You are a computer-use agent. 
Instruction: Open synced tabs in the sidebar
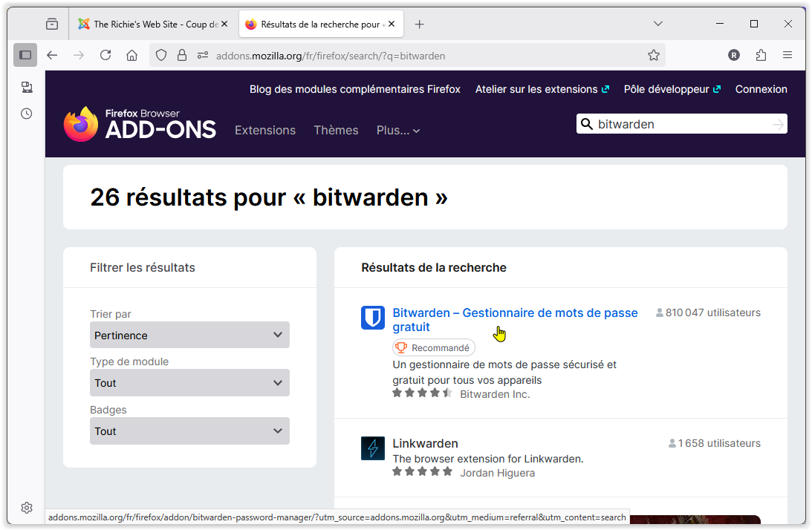[x=27, y=87]
